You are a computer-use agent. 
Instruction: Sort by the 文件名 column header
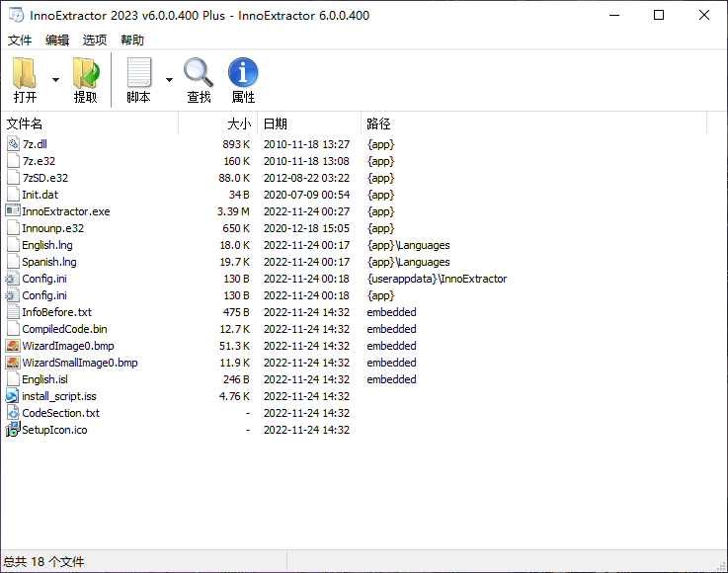[90, 123]
